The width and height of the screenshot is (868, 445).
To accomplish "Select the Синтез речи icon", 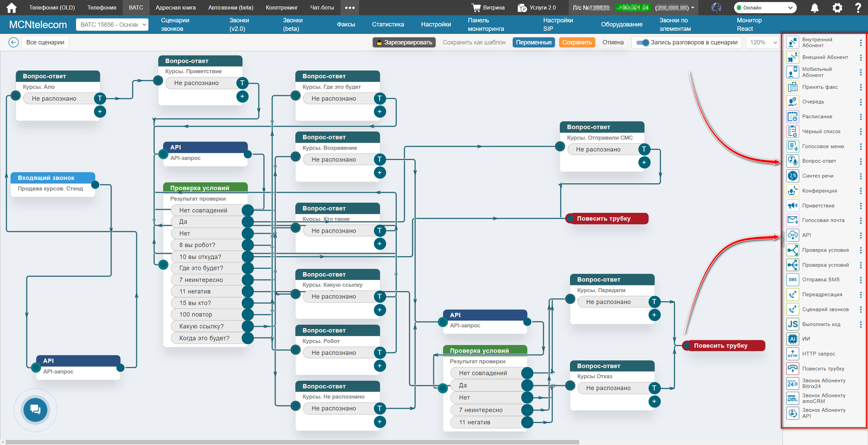I will click(x=792, y=176).
